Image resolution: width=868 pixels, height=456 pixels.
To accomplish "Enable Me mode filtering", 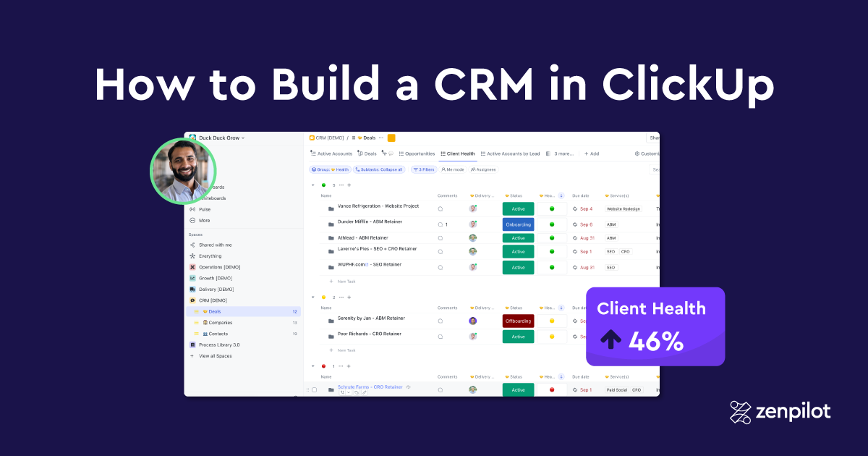I will click(453, 169).
